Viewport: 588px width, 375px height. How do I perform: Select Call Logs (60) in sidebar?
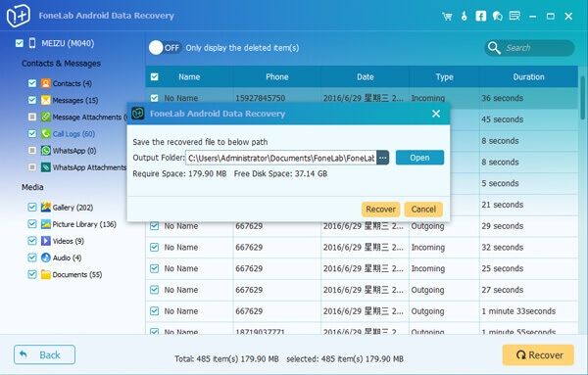tap(73, 134)
